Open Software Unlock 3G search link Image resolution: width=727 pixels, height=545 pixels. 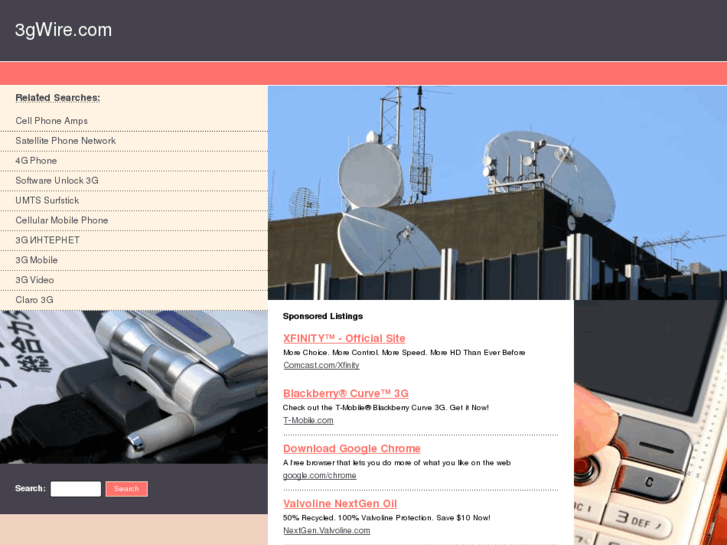pos(57,180)
